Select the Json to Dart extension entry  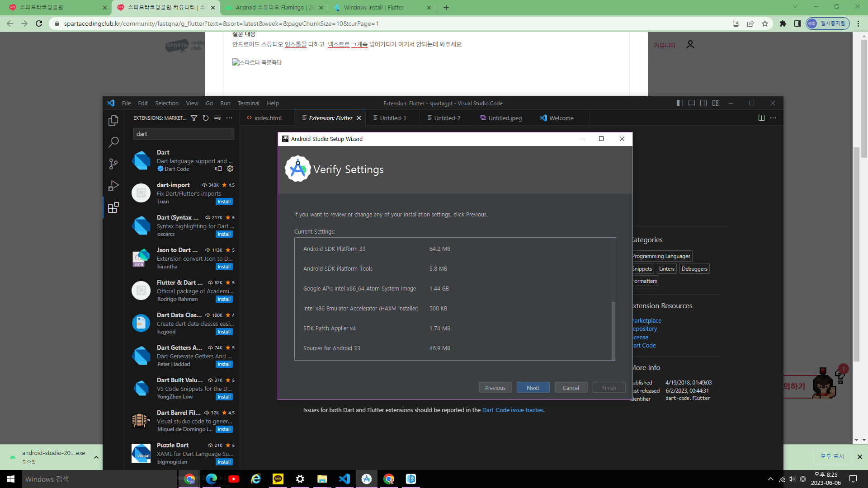point(182,258)
